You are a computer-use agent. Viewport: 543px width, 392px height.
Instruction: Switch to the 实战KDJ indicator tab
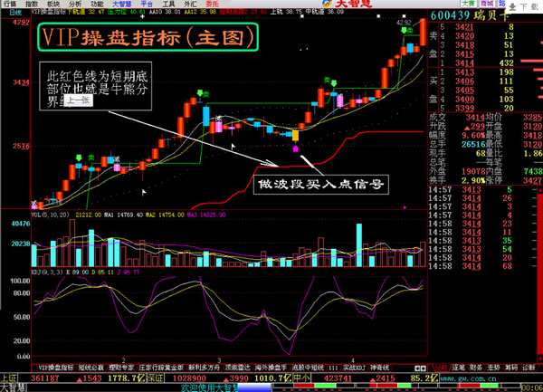point(355,368)
